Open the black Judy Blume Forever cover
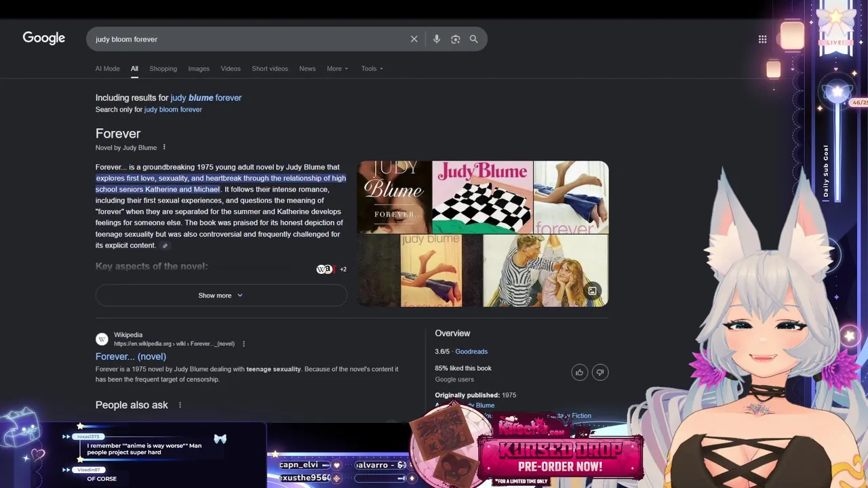Screen dimensions: 868x488 pyautogui.click(x=394, y=197)
